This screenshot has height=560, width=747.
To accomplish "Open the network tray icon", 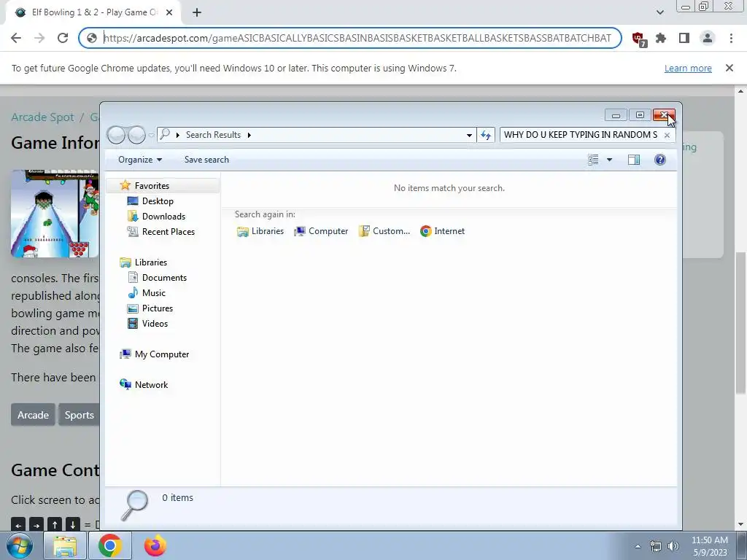I will (656, 546).
